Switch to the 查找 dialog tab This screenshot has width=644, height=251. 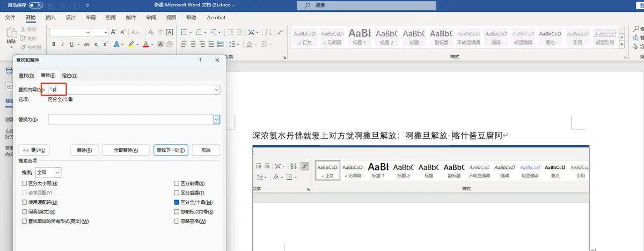(26, 76)
